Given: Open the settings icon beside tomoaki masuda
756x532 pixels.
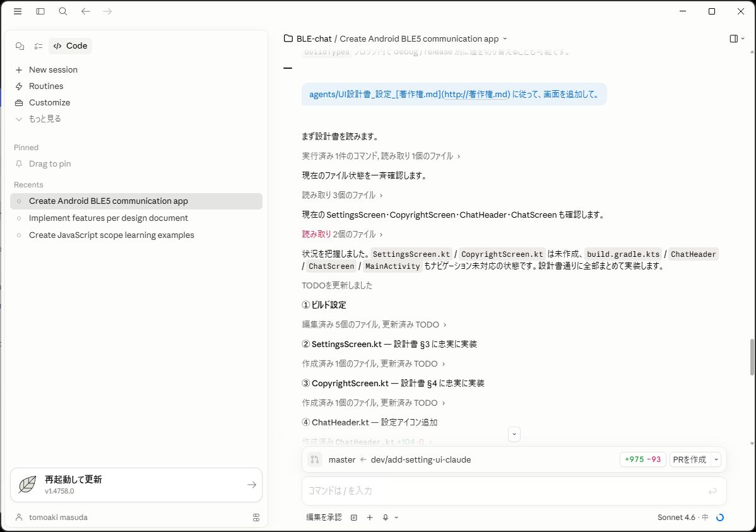Looking at the screenshot, I should [x=256, y=517].
